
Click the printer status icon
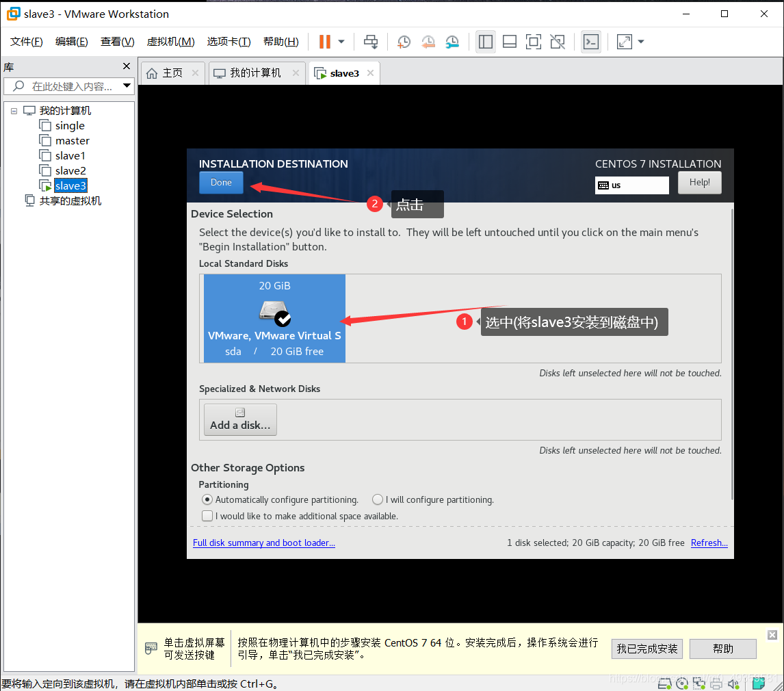click(x=716, y=683)
